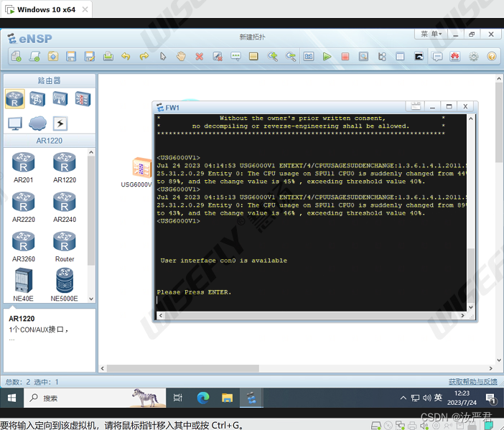Click the New Topology toolbar icon
This screenshot has height=430, width=504.
(16, 57)
